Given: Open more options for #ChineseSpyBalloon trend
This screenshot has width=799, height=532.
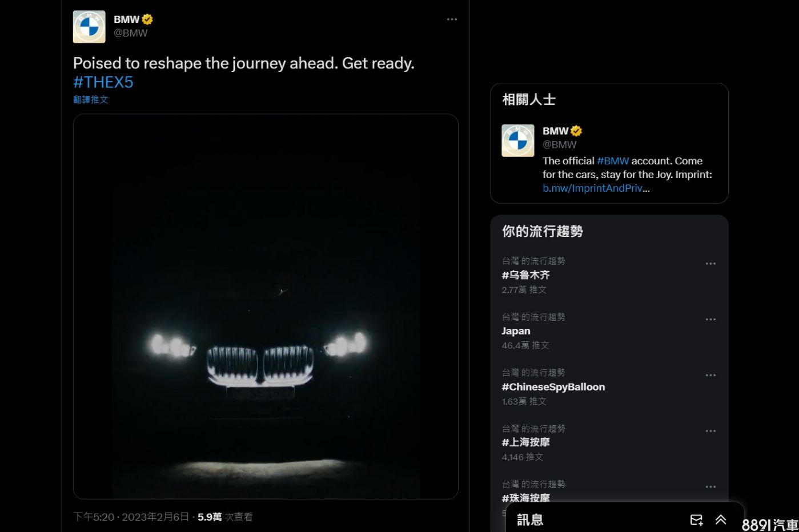Looking at the screenshot, I should 710,376.
